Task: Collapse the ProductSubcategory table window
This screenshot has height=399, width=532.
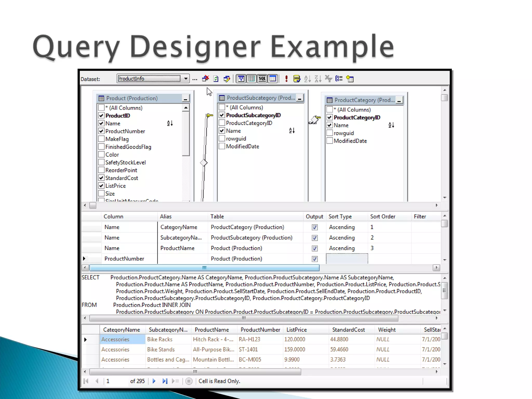Action: coord(300,98)
